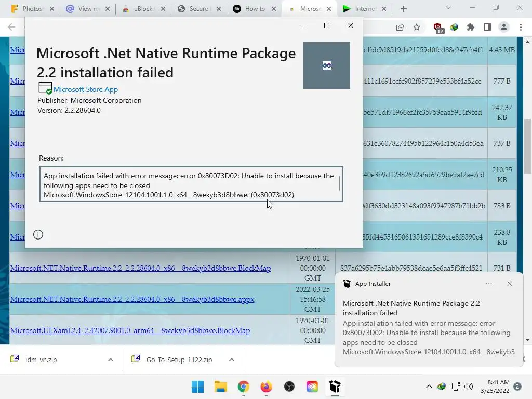
Task: Click the info icon in the installer dialog
Action: pos(38,234)
